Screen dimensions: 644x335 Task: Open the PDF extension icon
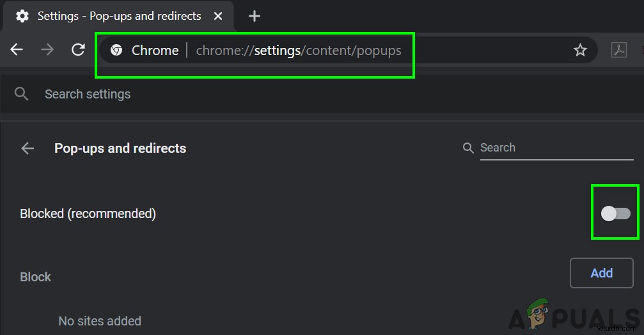point(619,51)
